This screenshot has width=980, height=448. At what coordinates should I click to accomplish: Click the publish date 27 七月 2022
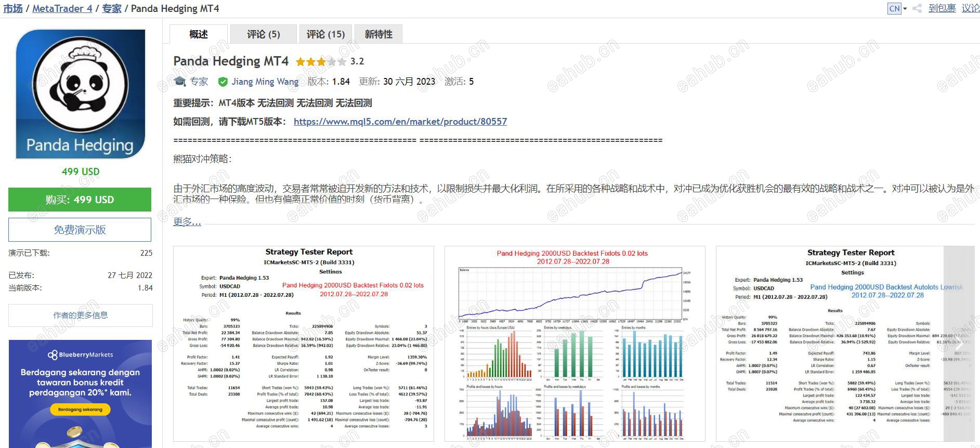[130, 275]
